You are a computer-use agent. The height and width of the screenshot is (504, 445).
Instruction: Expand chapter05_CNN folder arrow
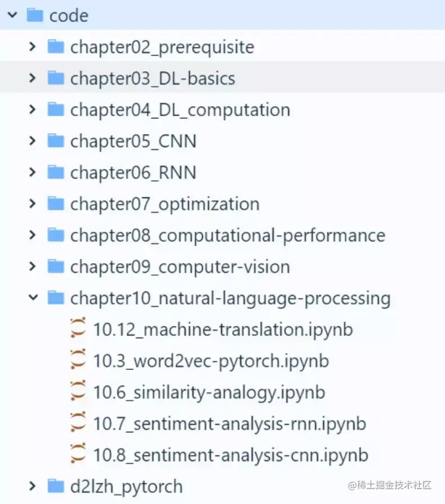click(x=33, y=141)
